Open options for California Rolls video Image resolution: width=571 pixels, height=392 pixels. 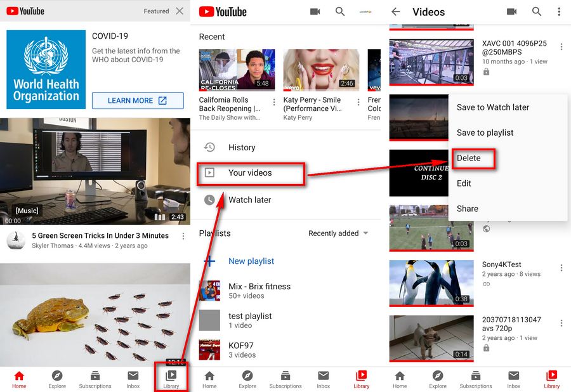274,102
